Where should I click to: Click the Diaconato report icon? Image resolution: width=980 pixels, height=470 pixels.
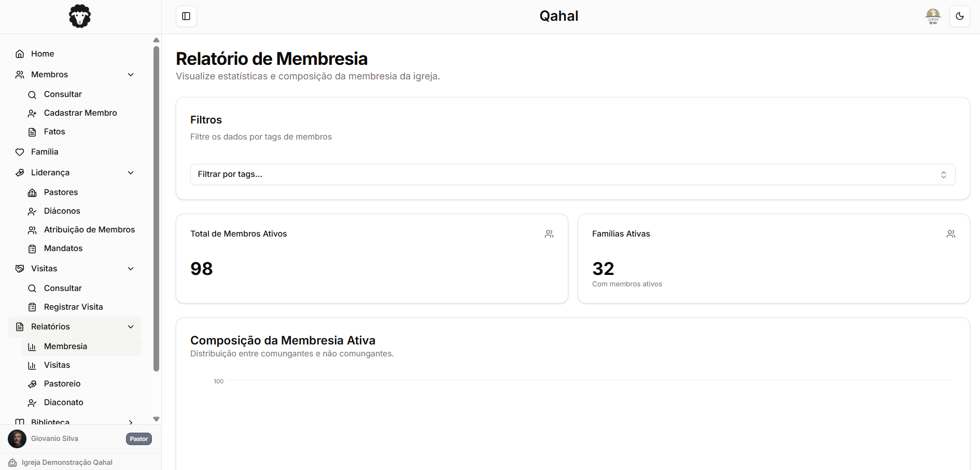click(32, 403)
